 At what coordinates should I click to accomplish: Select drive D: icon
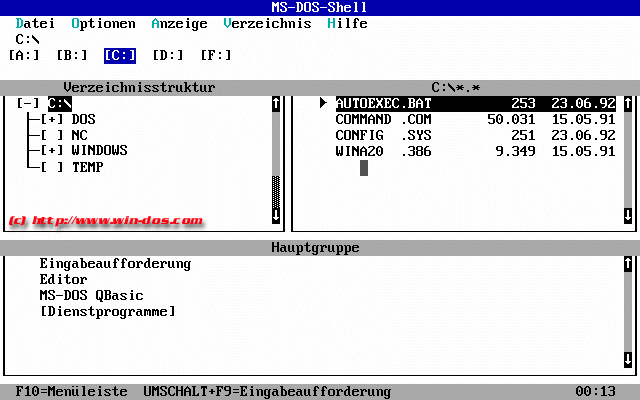(168, 55)
